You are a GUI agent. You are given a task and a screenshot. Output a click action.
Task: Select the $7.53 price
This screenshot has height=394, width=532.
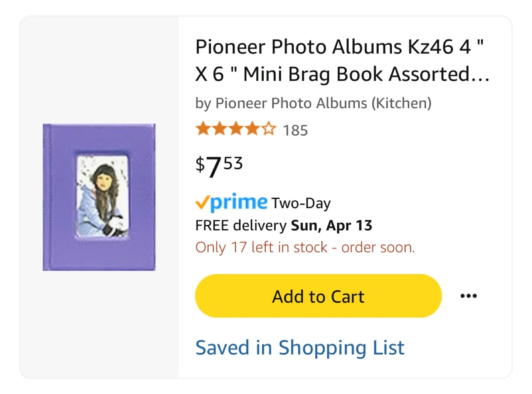click(x=219, y=165)
